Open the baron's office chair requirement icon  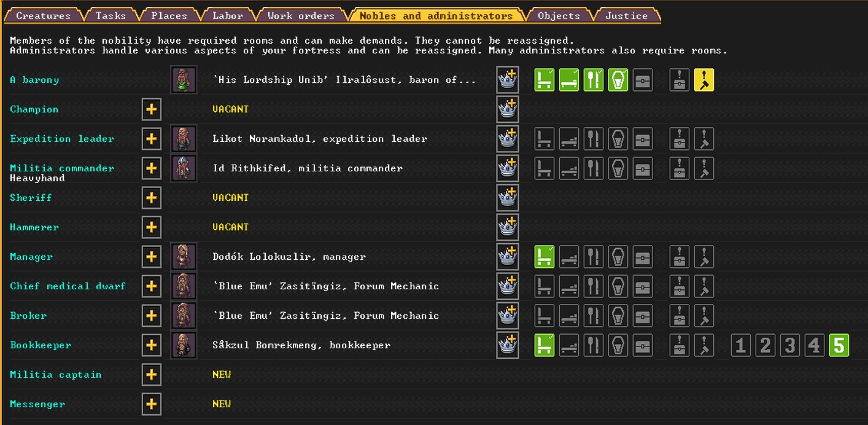[544, 79]
